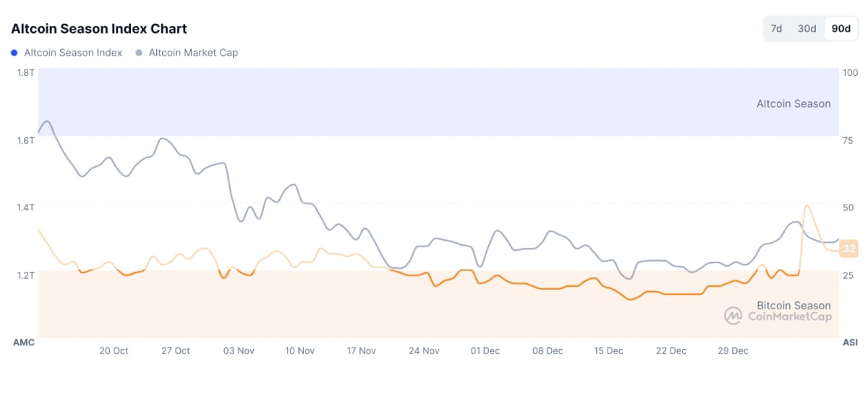Click the ASI axis label
Screen dimensions: 868x404
(850, 342)
